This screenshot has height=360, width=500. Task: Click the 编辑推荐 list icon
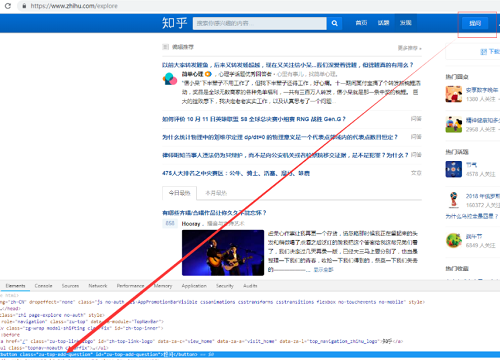(x=165, y=47)
